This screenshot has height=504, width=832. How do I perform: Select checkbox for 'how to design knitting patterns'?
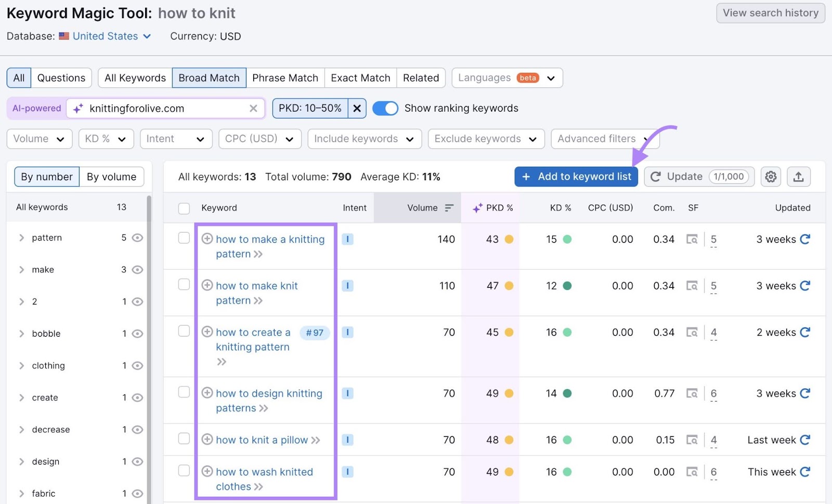pyautogui.click(x=184, y=392)
